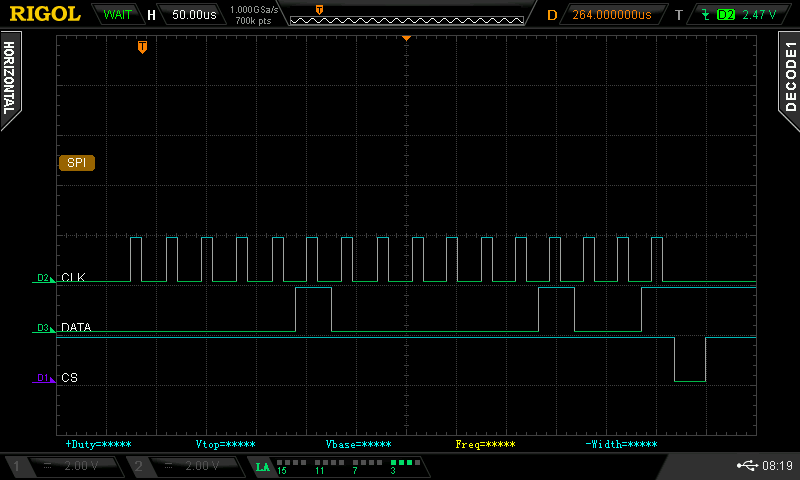Viewport: 800px width, 480px height.
Task: Open the HORIZONTAL side tab
Action: click(10, 79)
